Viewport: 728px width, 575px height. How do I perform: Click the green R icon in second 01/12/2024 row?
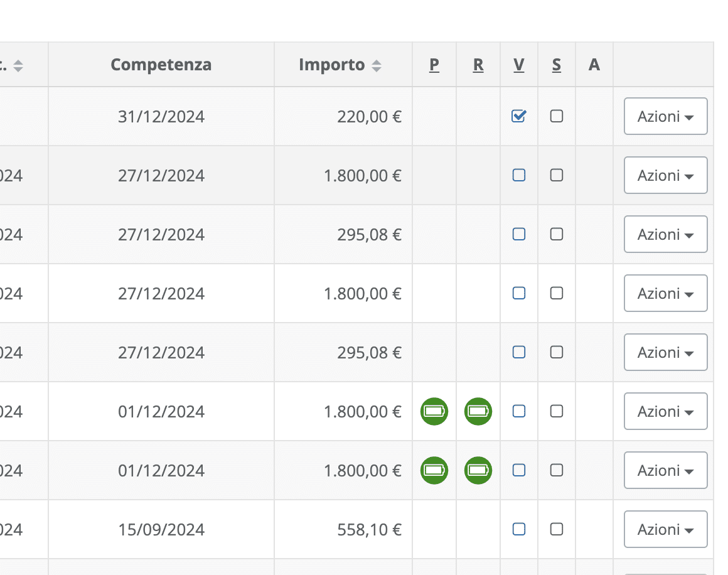click(x=478, y=470)
